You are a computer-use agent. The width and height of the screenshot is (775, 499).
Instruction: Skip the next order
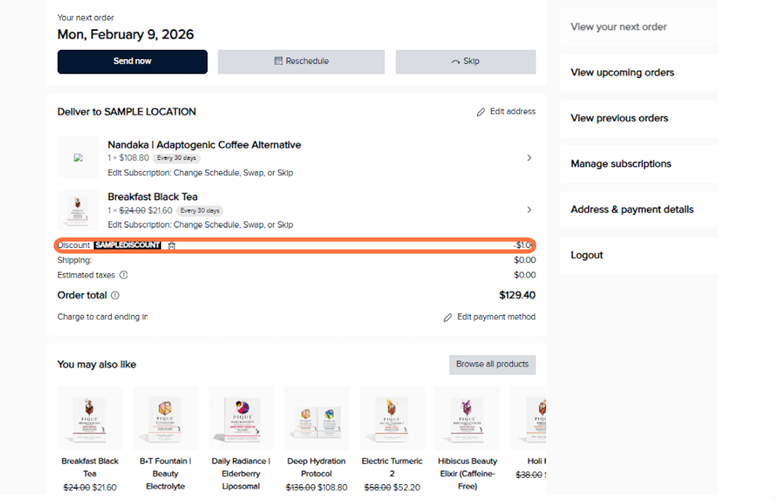click(465, 62)
